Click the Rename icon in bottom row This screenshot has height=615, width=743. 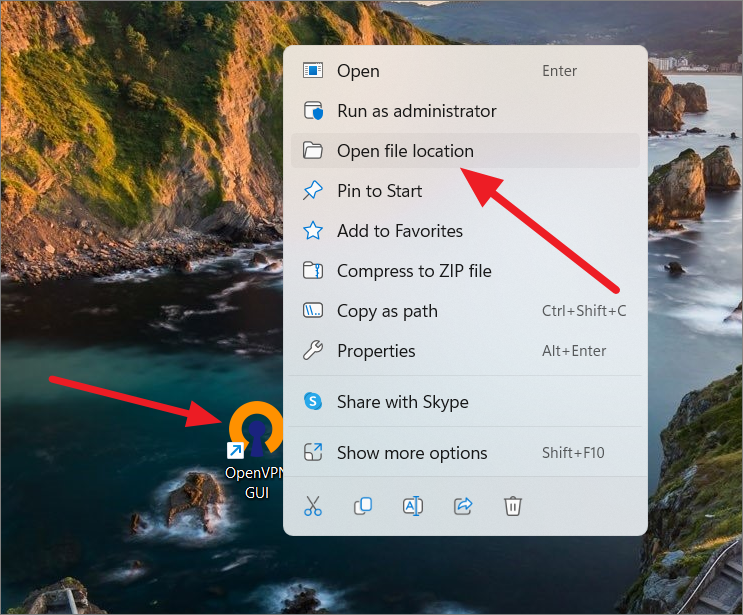(413, 506)
